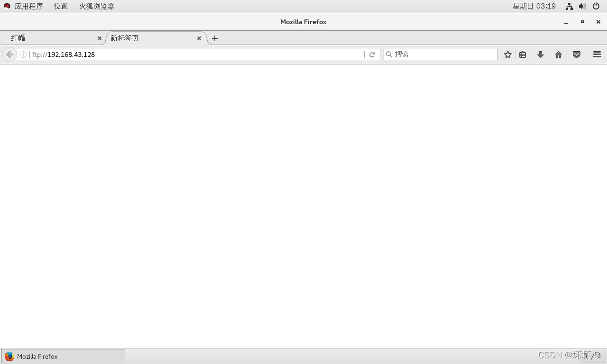Click the search magnifier icon
This screenshot has height=364, width=607.
click(x=389, y=55)
